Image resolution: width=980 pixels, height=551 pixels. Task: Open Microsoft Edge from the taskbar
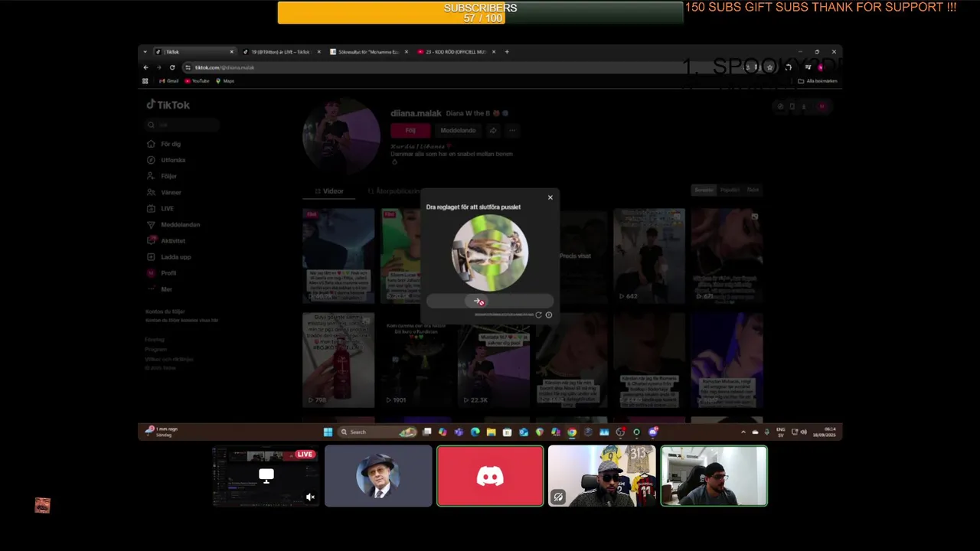(x=475, y=432)
